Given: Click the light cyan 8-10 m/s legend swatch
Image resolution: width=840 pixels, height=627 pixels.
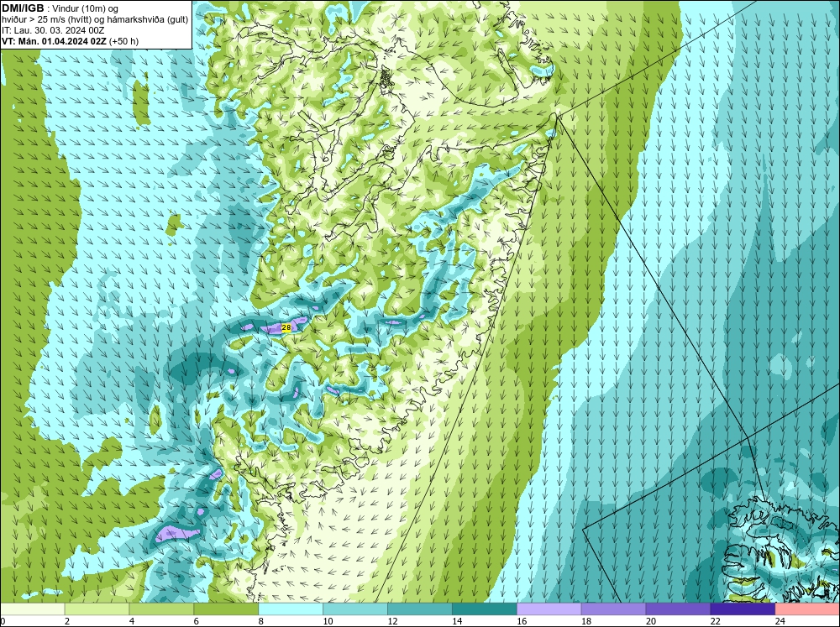Looking at the screenshot, I should [291, 609].
